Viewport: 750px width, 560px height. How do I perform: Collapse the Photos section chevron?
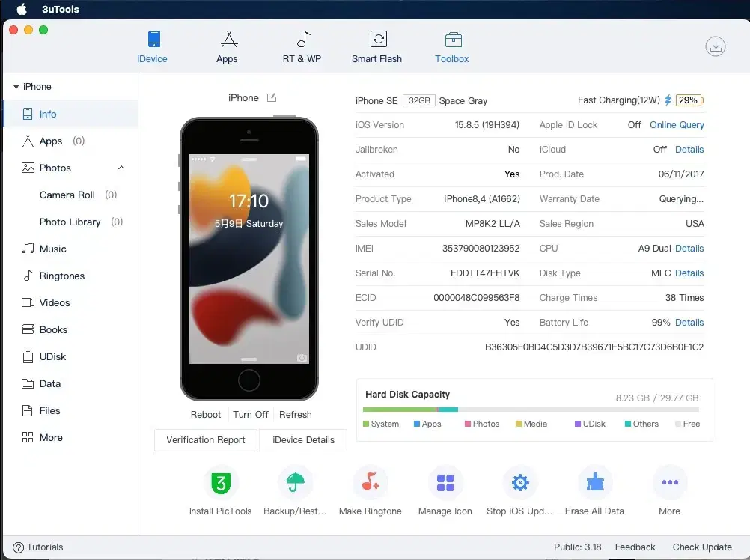pyautogui.click(x=121, y=168)
